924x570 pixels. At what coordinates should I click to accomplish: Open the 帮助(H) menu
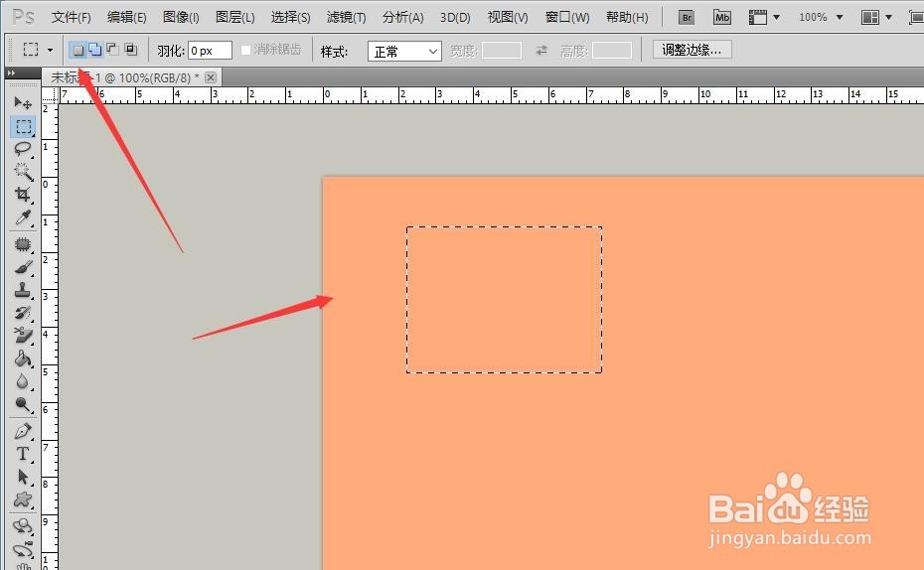[627, 17]
